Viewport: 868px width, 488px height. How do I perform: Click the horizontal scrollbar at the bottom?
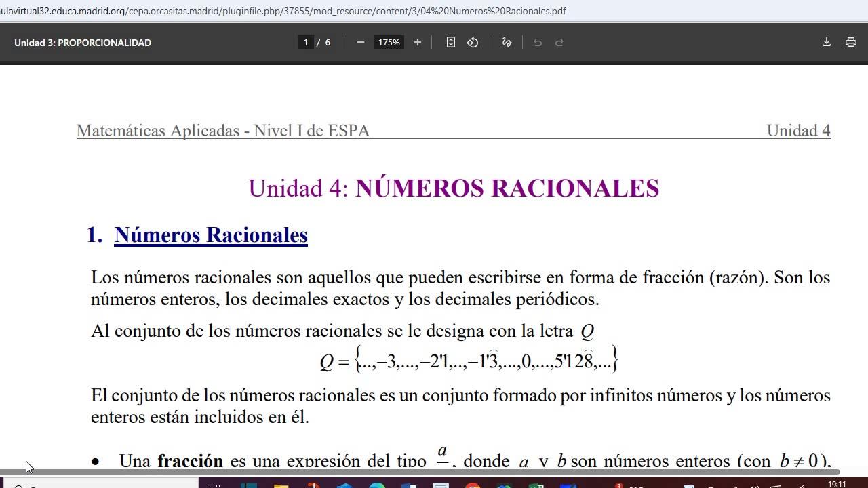(x=420, y=472)
